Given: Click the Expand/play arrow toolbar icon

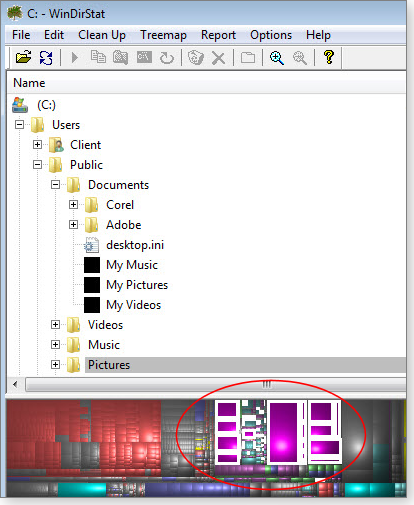Looking at the screenshot, I should [75, 58].
